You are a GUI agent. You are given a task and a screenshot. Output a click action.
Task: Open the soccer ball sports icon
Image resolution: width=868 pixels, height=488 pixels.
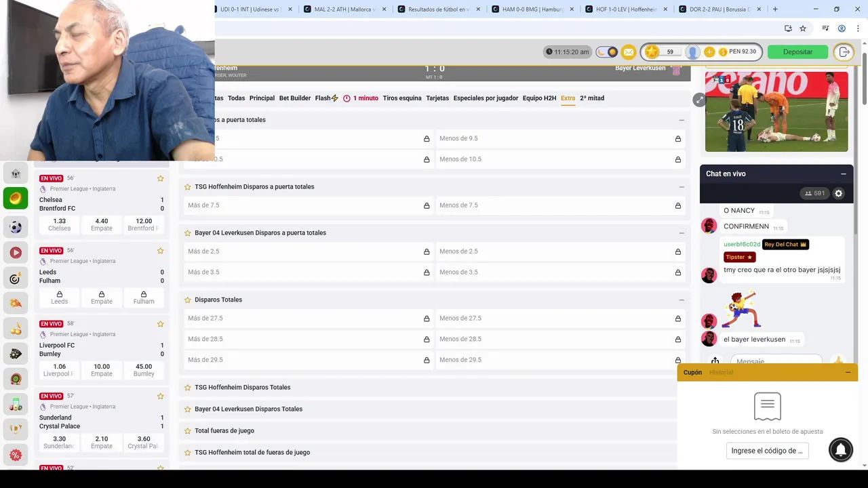click(x=16, y=226)
